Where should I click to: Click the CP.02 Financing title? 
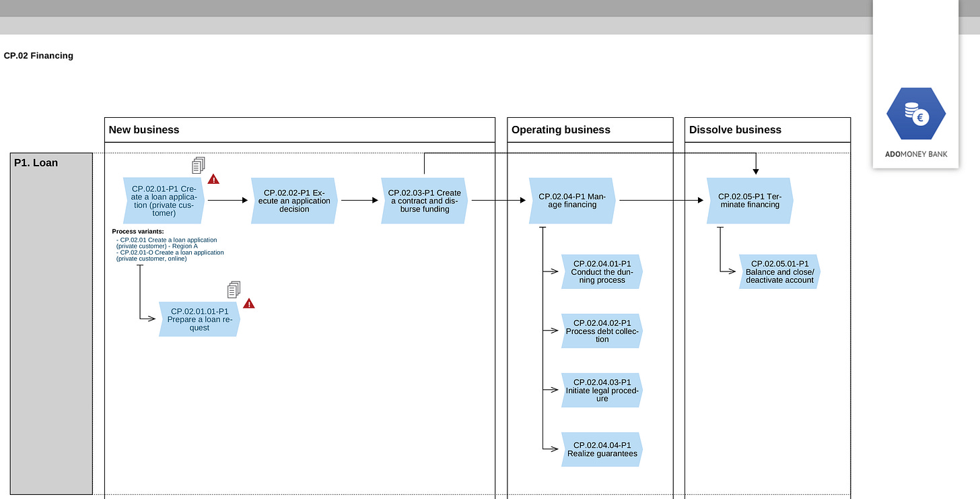[38, 56]
